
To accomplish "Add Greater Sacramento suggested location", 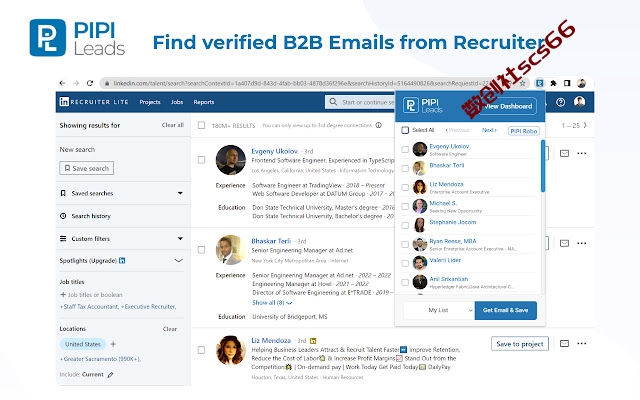I will [100, 359].
